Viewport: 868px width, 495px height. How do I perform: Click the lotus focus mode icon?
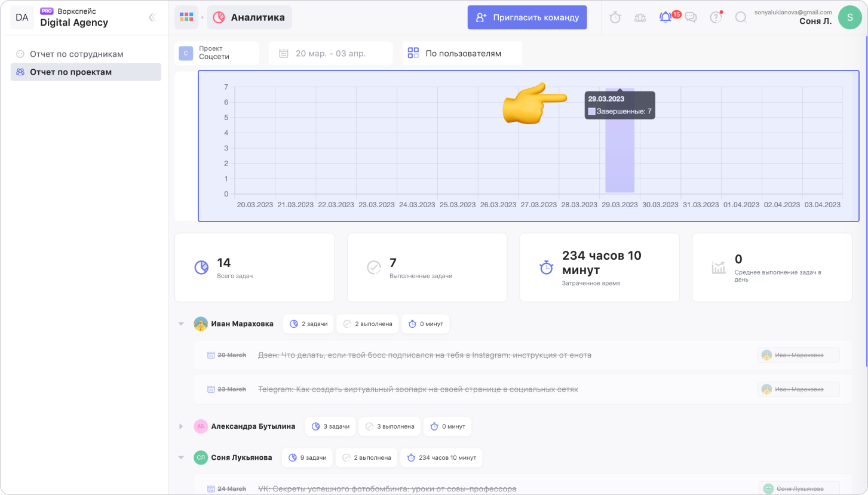pos(640,18)
